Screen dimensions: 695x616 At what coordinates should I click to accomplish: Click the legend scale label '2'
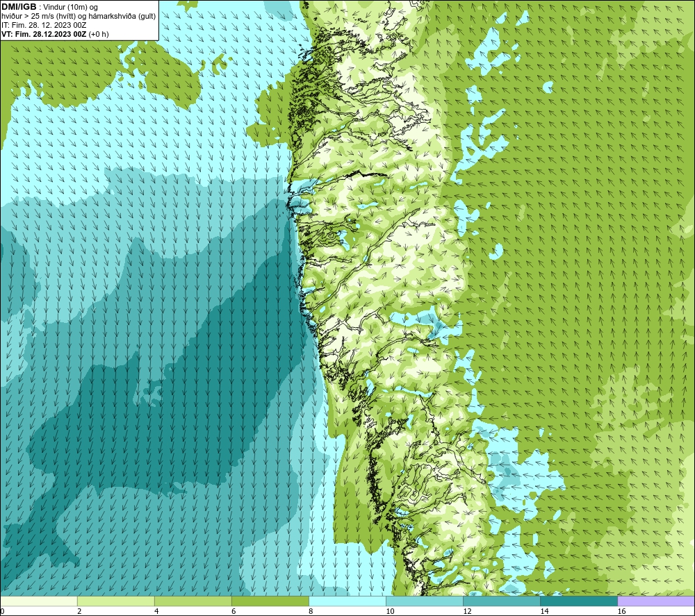click(x=79, y=611)
